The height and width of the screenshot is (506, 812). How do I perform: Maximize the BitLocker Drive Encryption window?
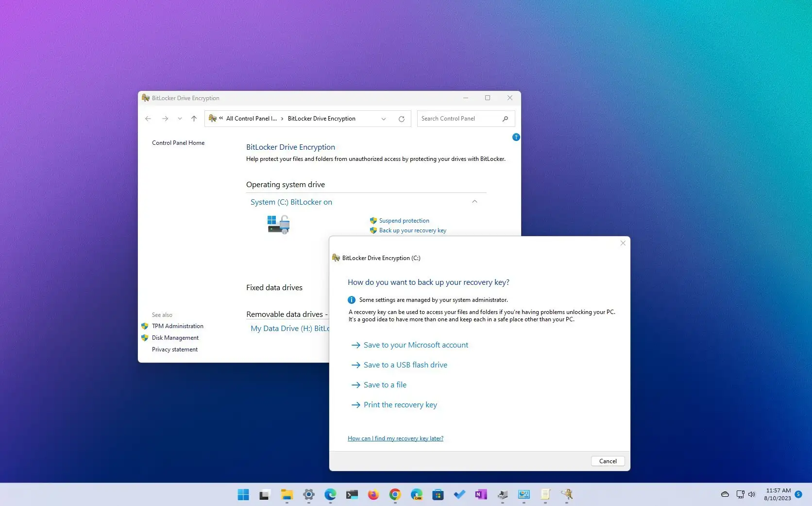(488, 98)
